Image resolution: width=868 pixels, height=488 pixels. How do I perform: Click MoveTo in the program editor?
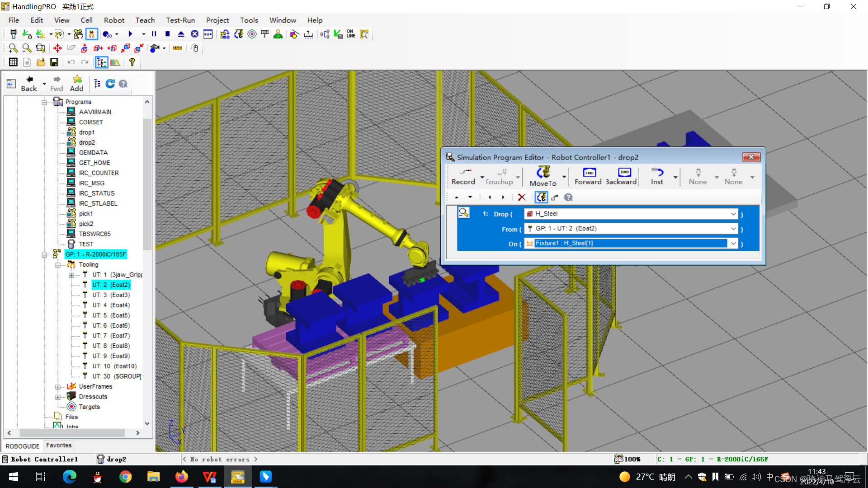point(543,177)
